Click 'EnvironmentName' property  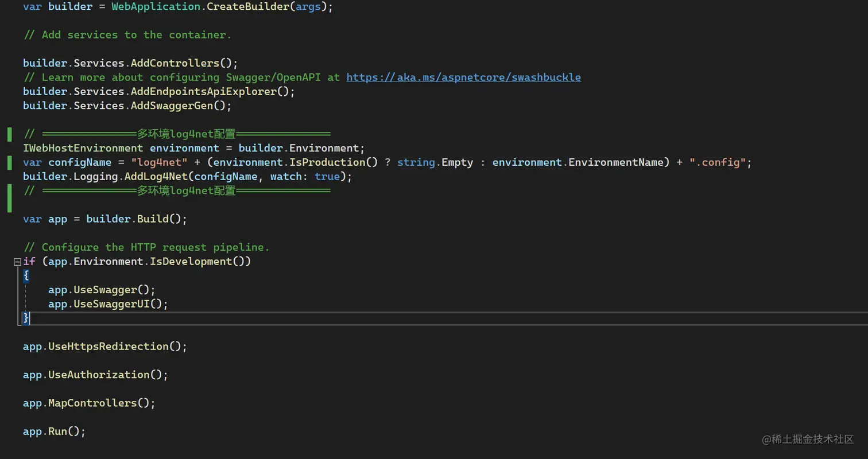tap(616, 162)
